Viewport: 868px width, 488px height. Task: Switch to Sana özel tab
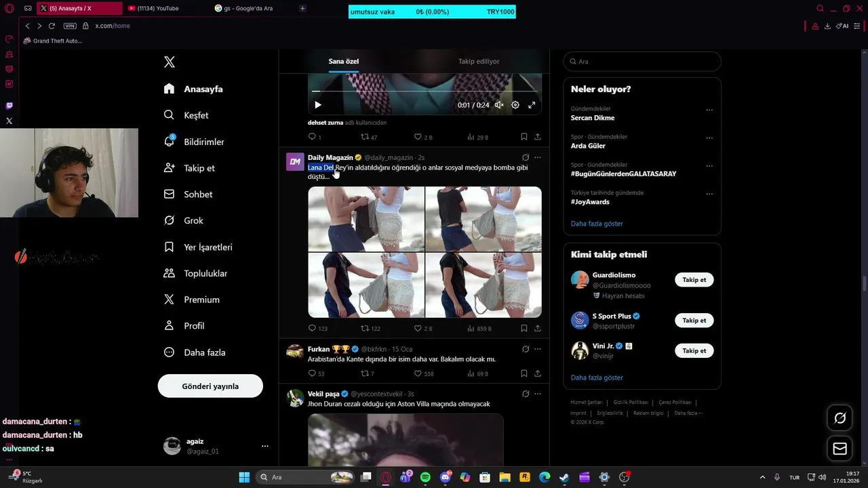[344, 61]
